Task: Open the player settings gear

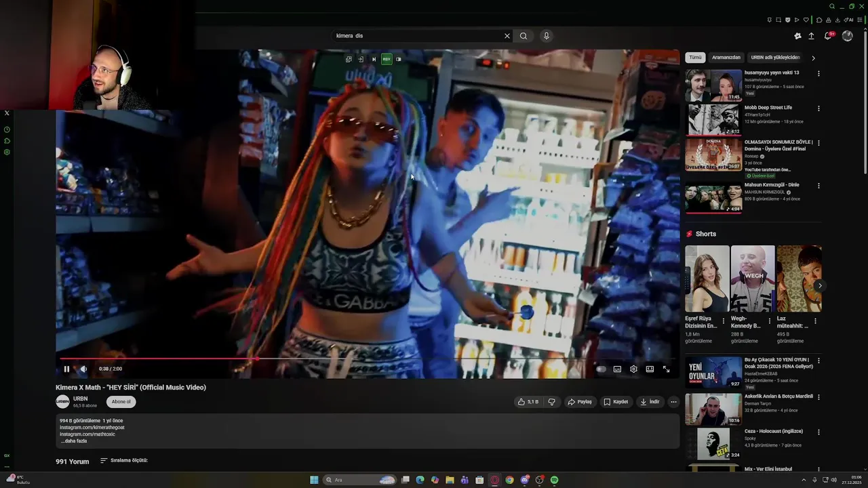Action: click(633, 369)
